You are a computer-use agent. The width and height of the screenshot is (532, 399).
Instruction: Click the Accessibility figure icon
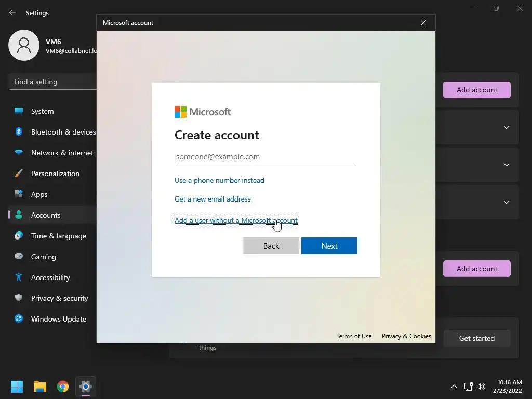point(19,277)
